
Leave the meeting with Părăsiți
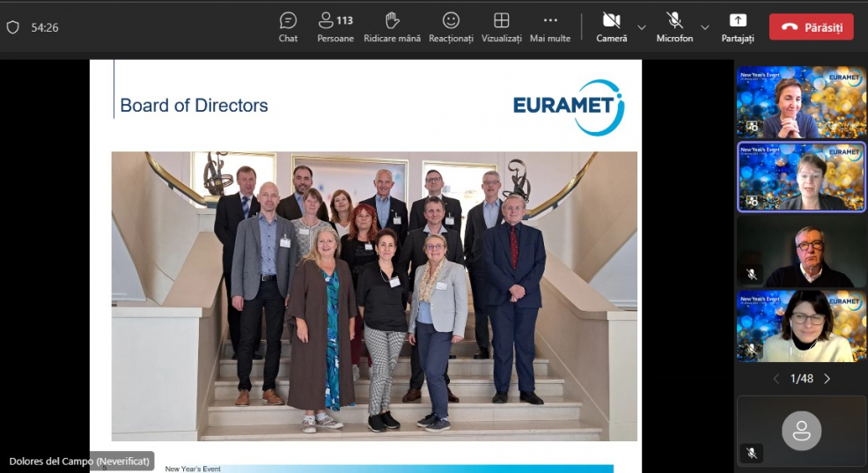tap(811, 26)
